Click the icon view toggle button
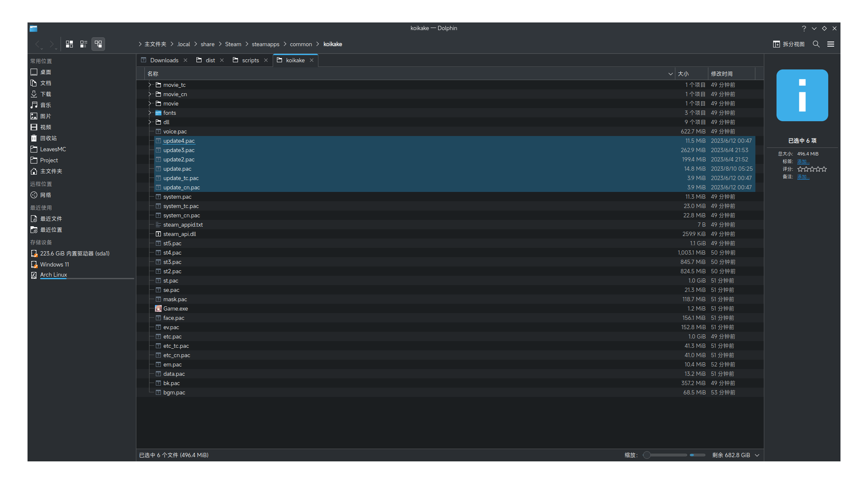Screen dimensions: 868x494 [x=69, y=44]
